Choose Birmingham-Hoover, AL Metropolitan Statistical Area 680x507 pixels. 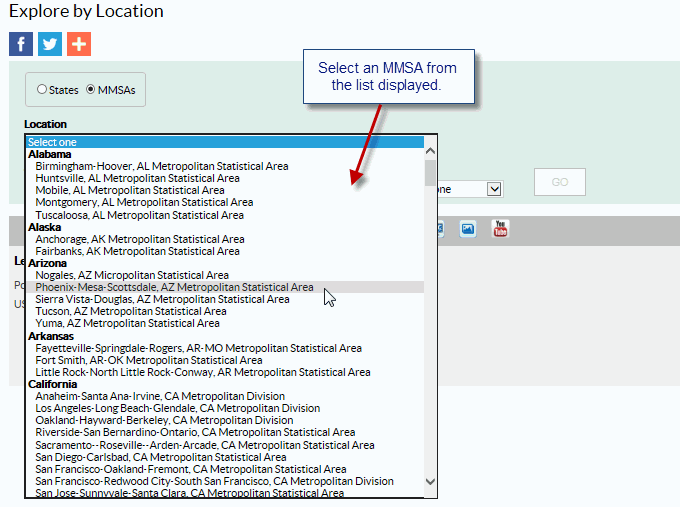[162, 166]
